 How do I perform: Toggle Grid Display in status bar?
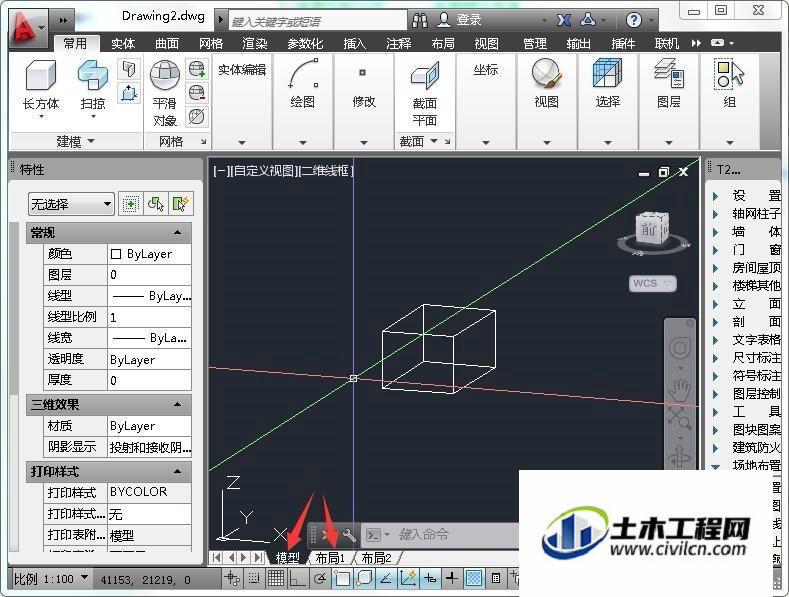point(276,579)
